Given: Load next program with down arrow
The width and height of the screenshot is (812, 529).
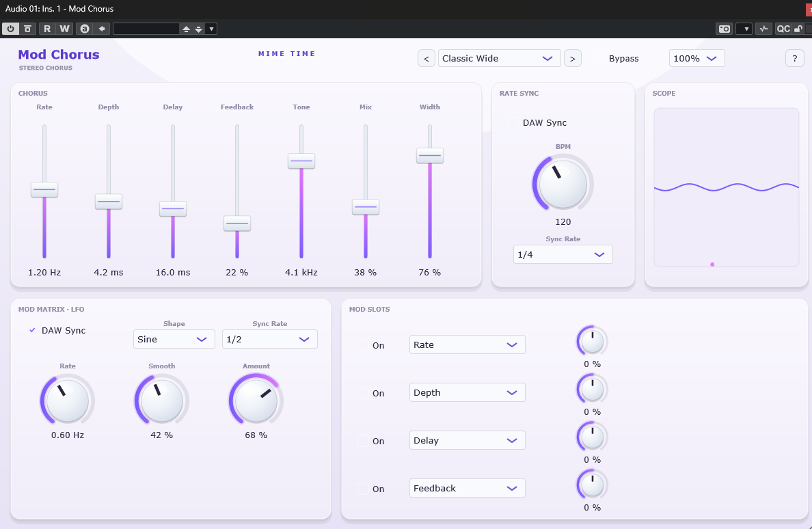Looking at the screenshot, I should [x=198, y=29].
